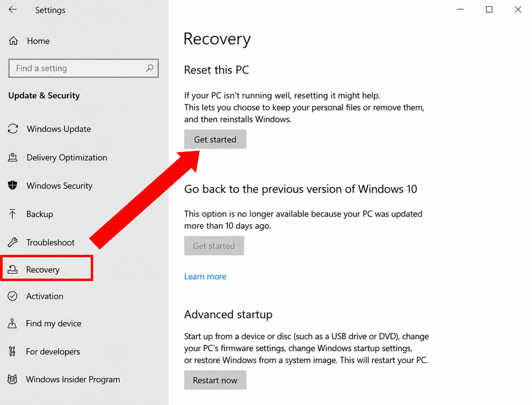Click the Find my device icon
Viewport: 532px width, 405px height.
coord(12,323)
